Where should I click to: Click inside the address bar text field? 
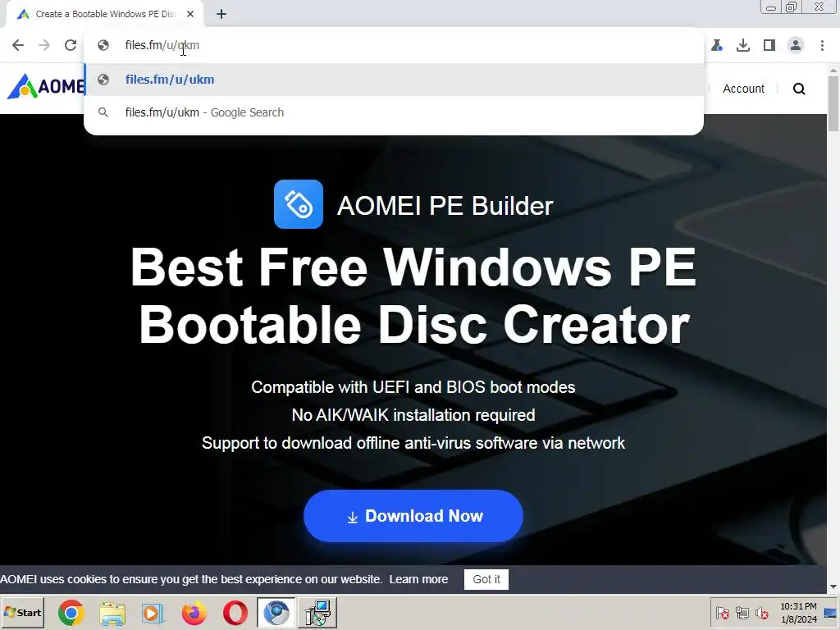point(393,45)
